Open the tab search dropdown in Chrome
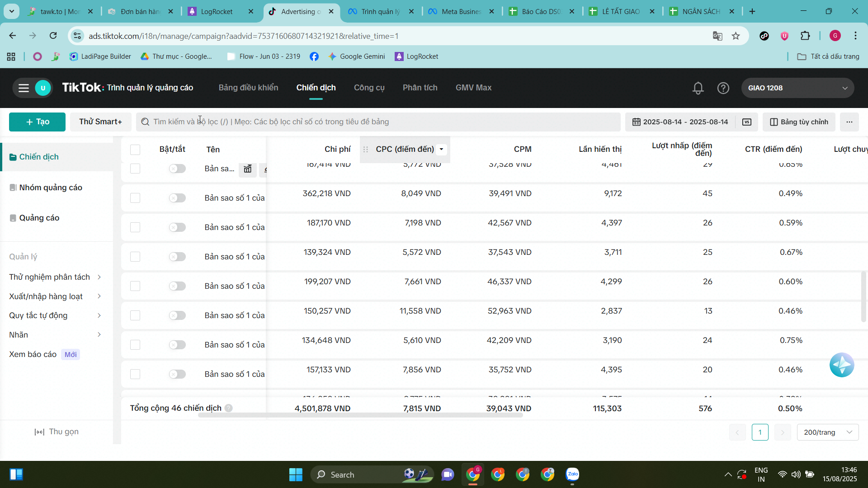This screenshot has width=868, height=488. click(12, 11)
